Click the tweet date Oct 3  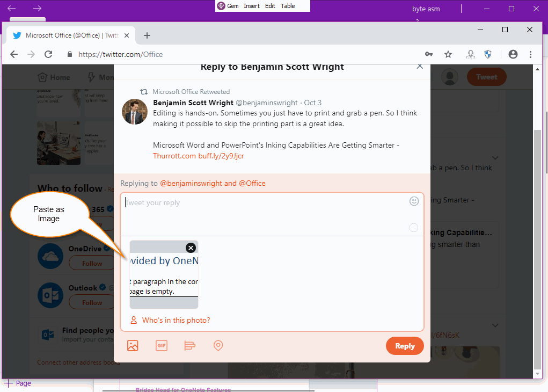312,103
